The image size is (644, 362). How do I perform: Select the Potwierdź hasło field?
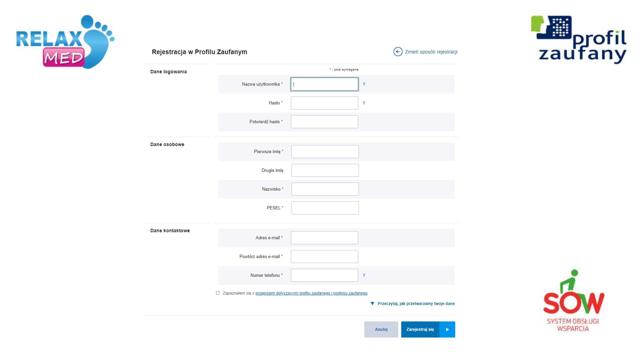[x=324, y=122]
